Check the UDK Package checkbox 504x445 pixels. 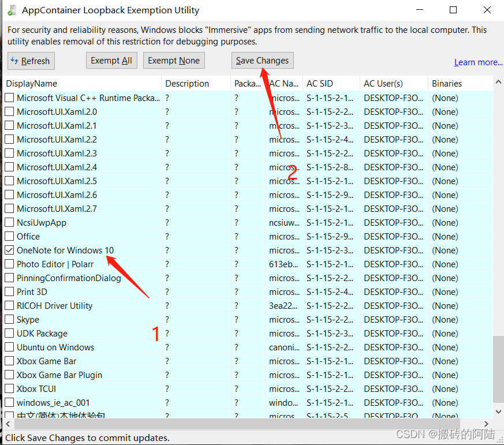9,333
